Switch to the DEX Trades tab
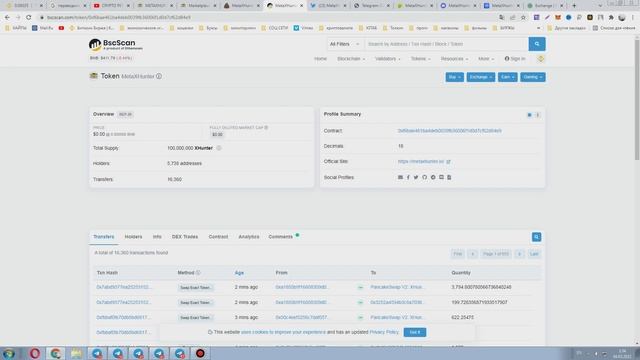 (x=185, y=237)
